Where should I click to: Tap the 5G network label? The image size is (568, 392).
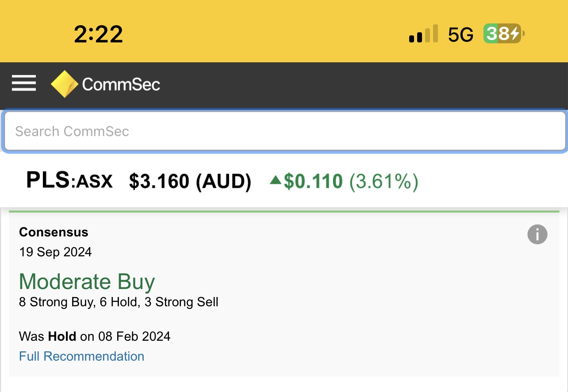461,34
